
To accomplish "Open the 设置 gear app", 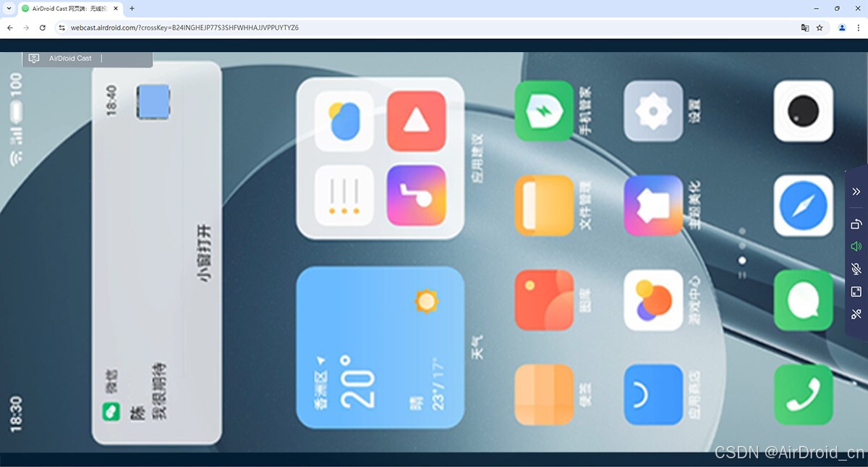I will (653, 111).
